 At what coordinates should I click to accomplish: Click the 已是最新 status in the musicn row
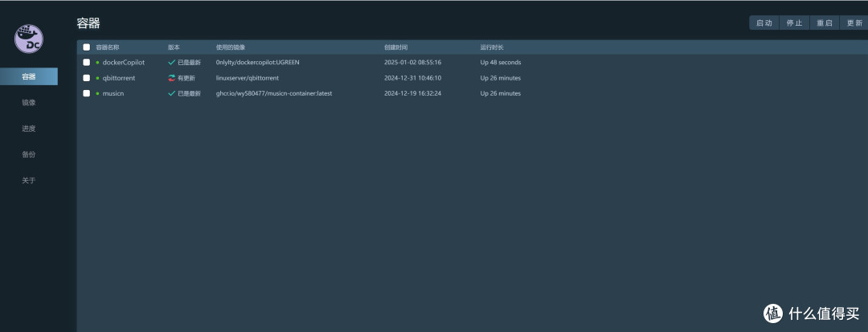[x=190, y=93]
